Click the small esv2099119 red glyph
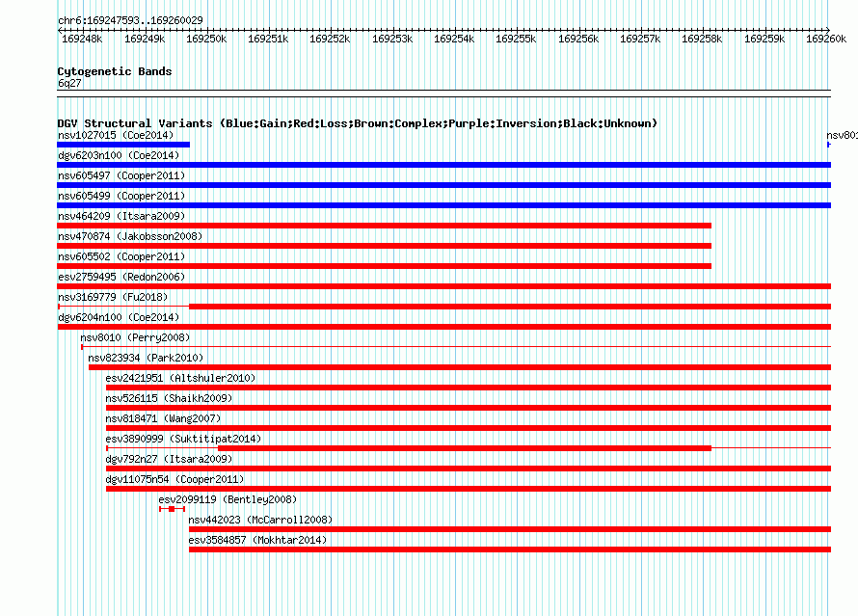The width and height of the screenshot is (858, 616). 172,509
